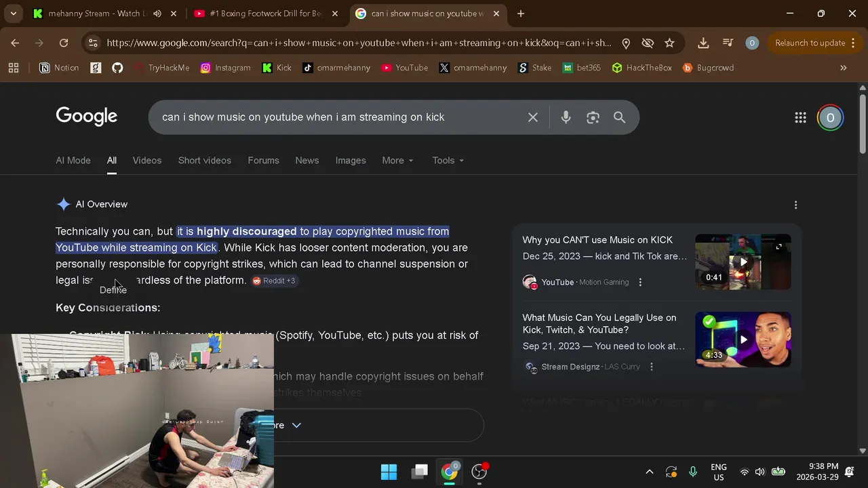Close the Boxing Footwork Drill tab
868x488 pixels.
[x=335, y=14]
